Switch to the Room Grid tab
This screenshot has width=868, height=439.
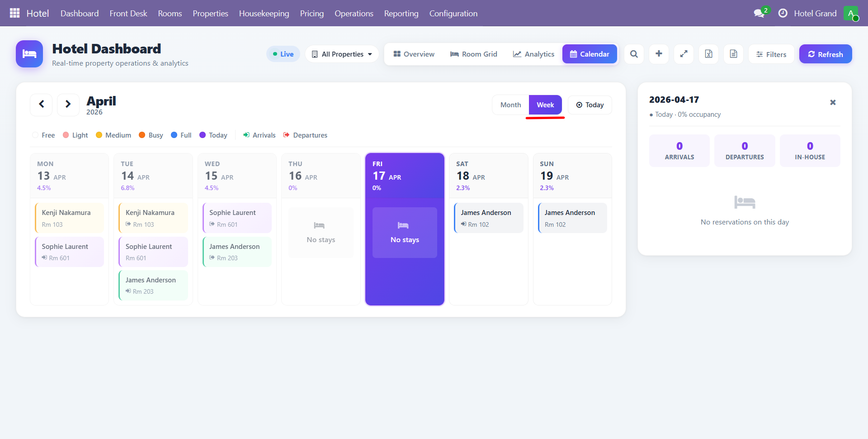click(x=473, y=54)
